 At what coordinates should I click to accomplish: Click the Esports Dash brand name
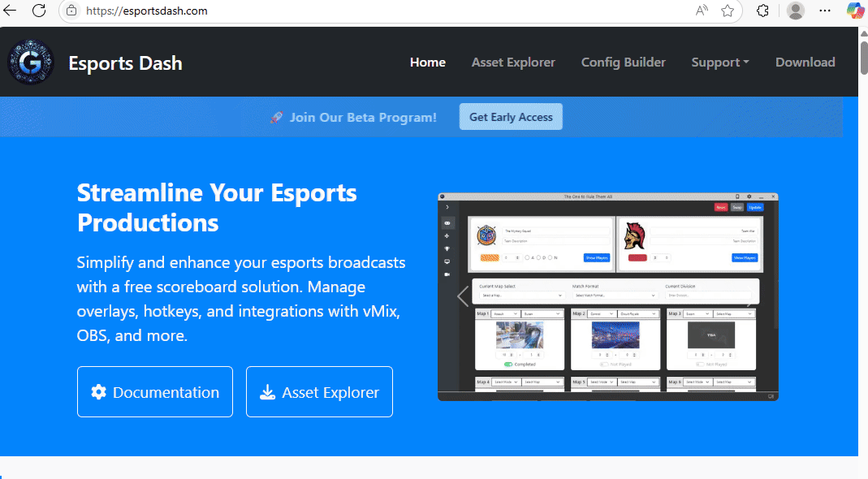(125, 63)
